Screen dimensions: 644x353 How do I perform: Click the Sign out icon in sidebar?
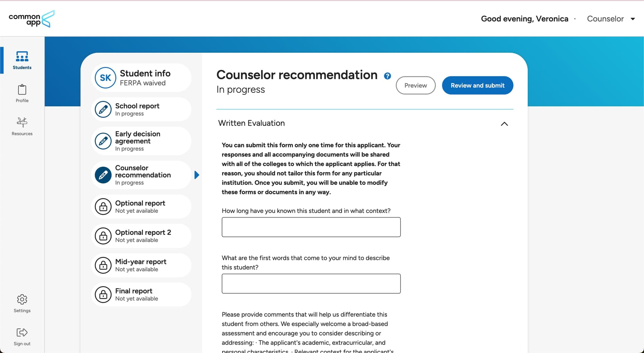click(22, 332)
